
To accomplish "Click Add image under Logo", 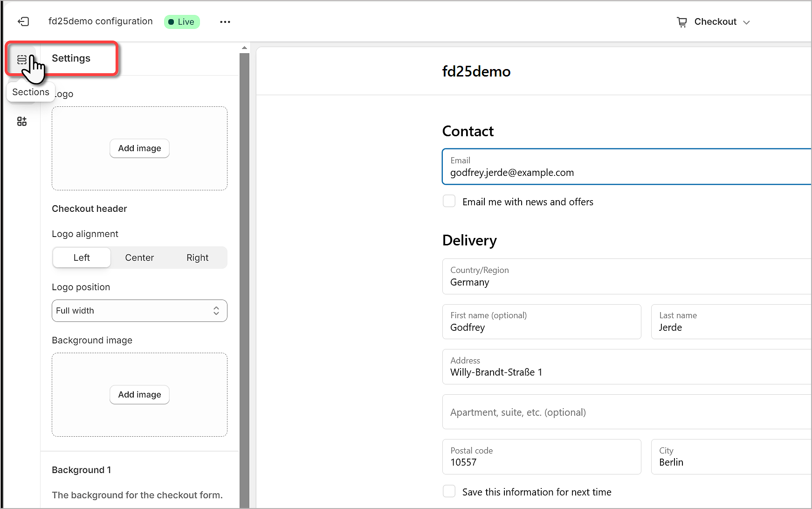I will (139, 148).
